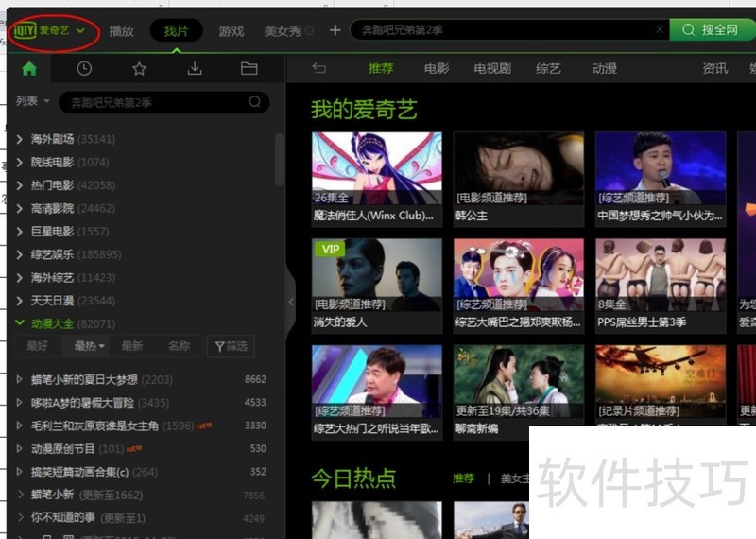Expand 蜡笔小新 (更新至1662) item
The width and height of the screenshot is (756, 539).
tap(20, 495)
